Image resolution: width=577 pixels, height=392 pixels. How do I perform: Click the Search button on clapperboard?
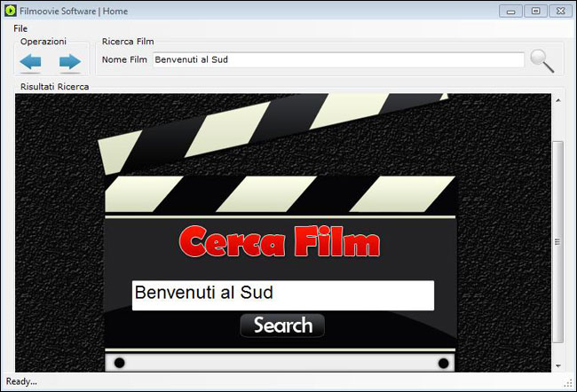[282, 325]
